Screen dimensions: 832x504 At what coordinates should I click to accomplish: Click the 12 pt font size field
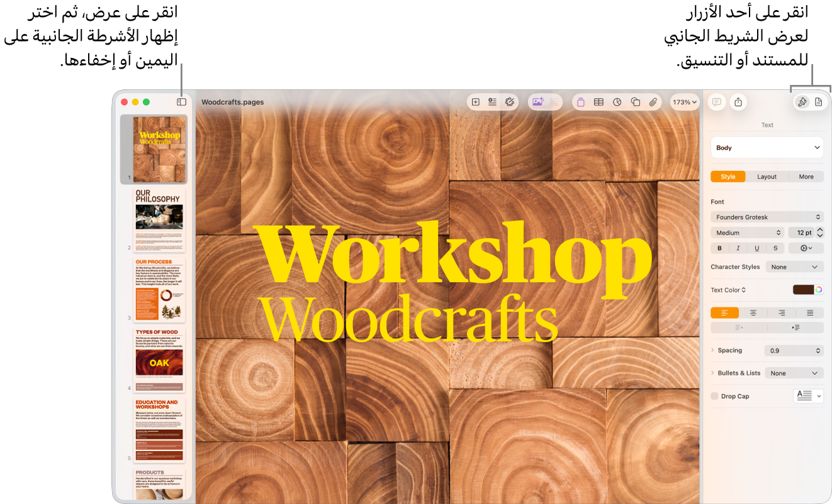(x=800, y=233)
